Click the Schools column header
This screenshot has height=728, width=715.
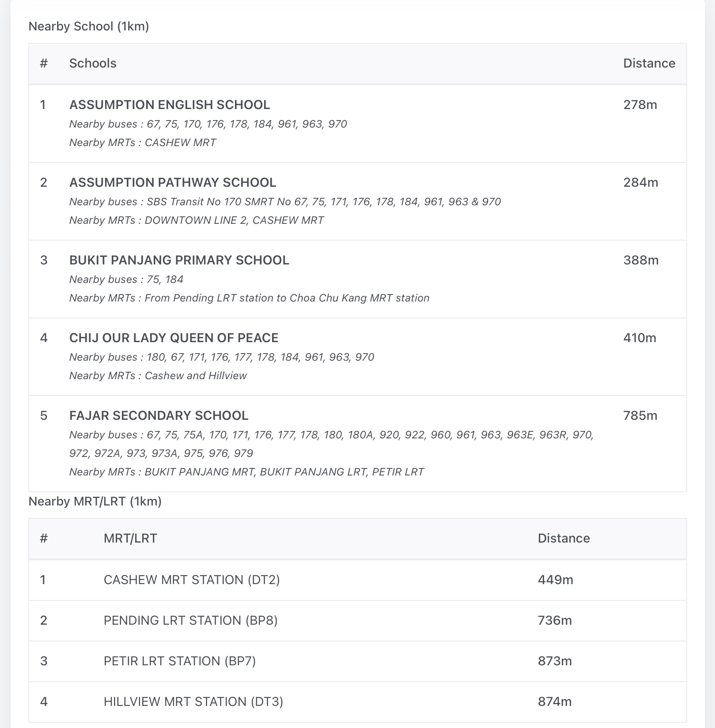[93, 64]
